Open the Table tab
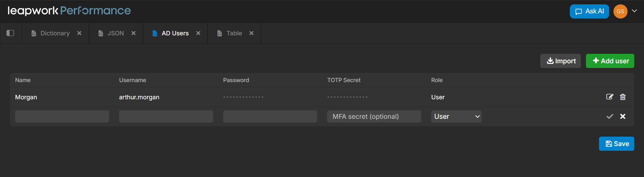 point(234,33)
